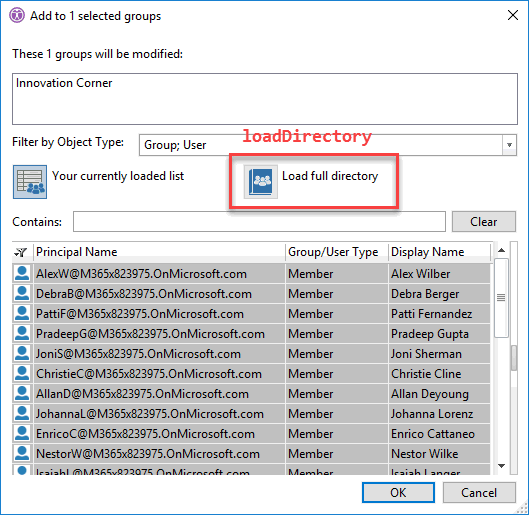Click the vertical scrollbar thumb of list
Image resolution: width=529 pixels, height=515 pixels.
click(x=501, y=298)
